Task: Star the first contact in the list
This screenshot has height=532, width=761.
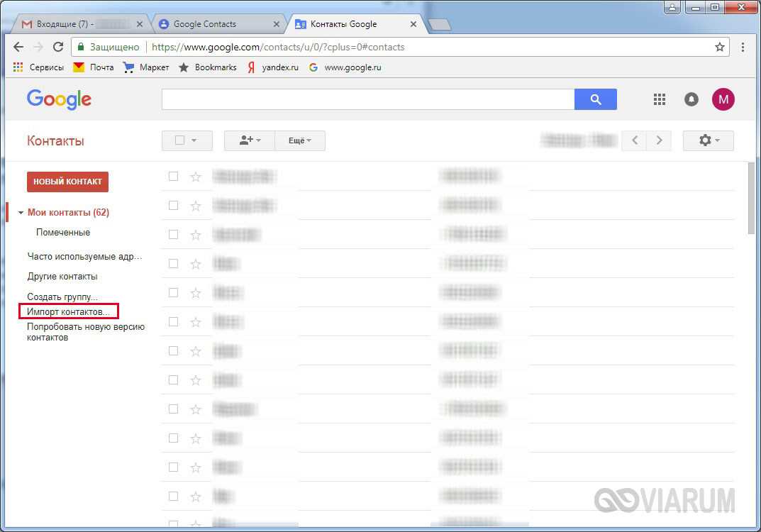Action: coord(196,177)
